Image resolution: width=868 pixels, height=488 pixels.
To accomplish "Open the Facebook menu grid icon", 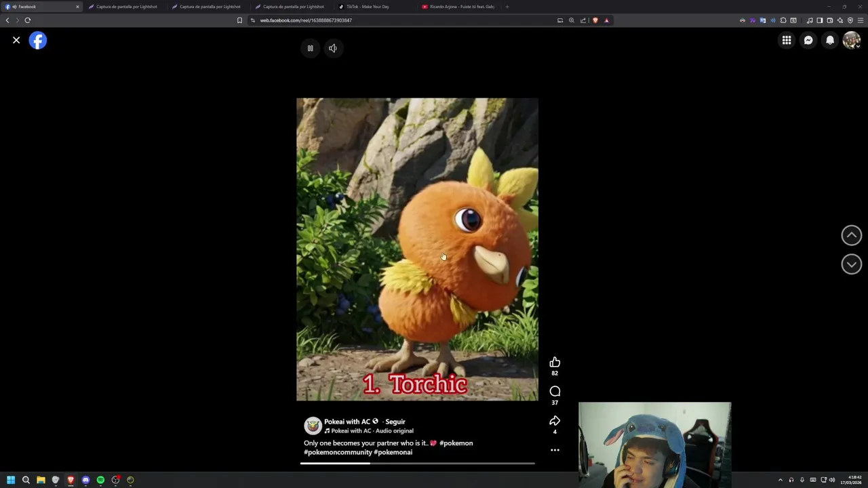I will [787, 41].
